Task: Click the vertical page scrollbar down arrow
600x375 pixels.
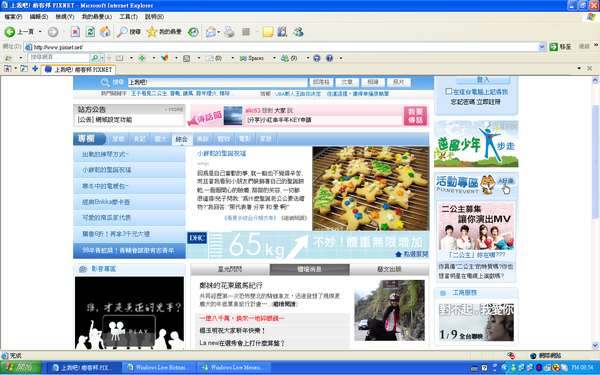Action: (595, 346)
